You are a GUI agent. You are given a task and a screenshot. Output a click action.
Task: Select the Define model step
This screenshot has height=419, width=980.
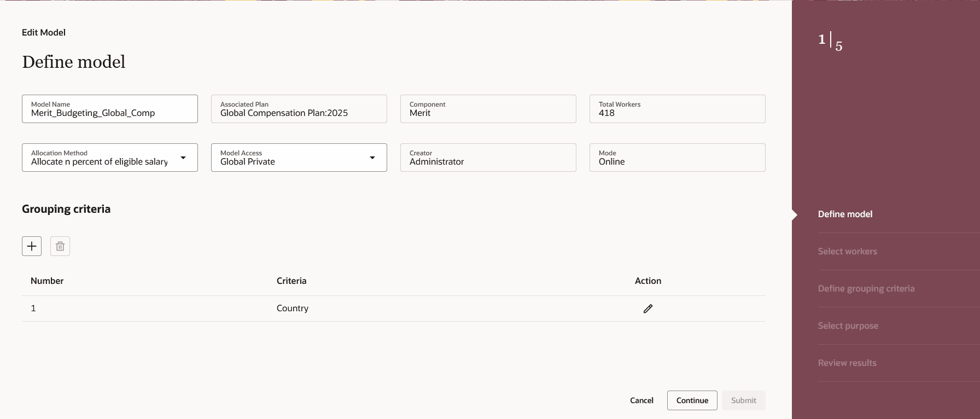click(845, 214)
